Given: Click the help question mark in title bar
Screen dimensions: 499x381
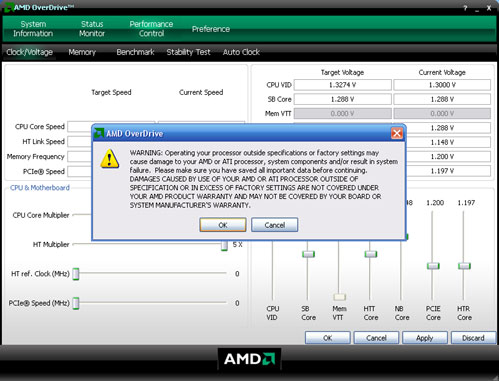Looking at the screenshot, I should [x=465, y=8].
